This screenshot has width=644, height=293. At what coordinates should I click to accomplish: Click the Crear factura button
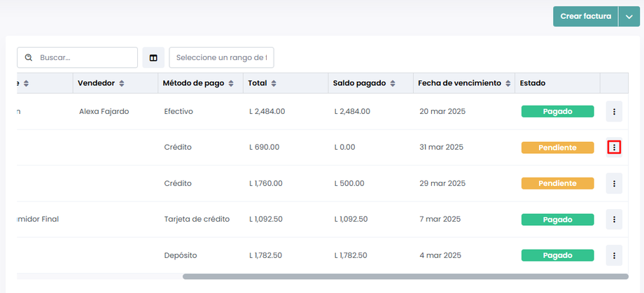coord(585,17)
